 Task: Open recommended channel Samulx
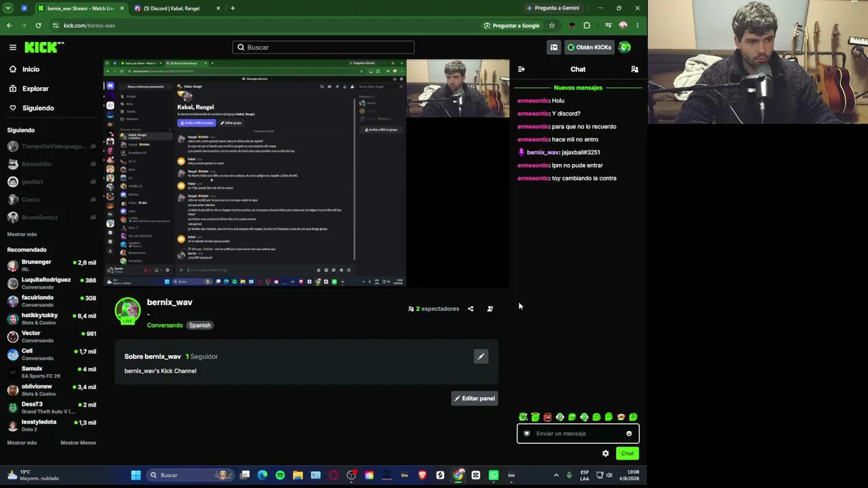point(52,372)
